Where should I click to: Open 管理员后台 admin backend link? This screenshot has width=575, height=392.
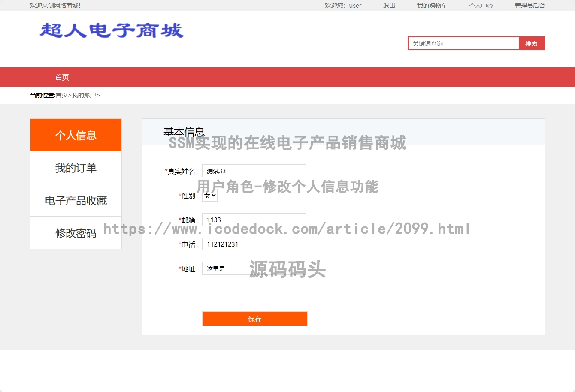(530, 6)
